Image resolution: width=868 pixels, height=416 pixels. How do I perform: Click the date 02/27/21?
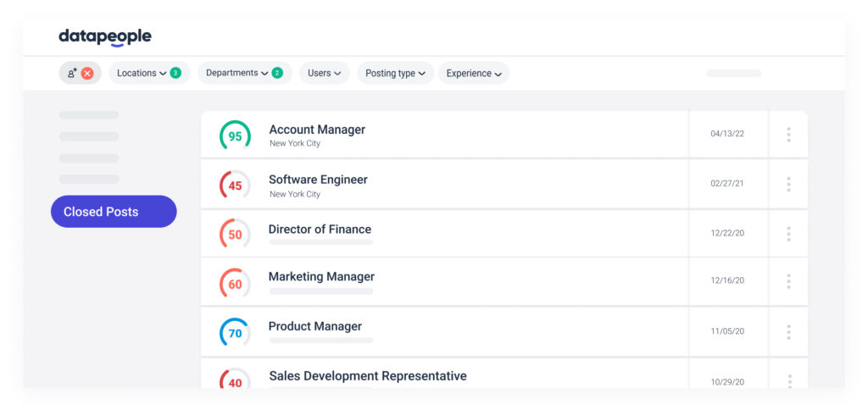(727, 183)
